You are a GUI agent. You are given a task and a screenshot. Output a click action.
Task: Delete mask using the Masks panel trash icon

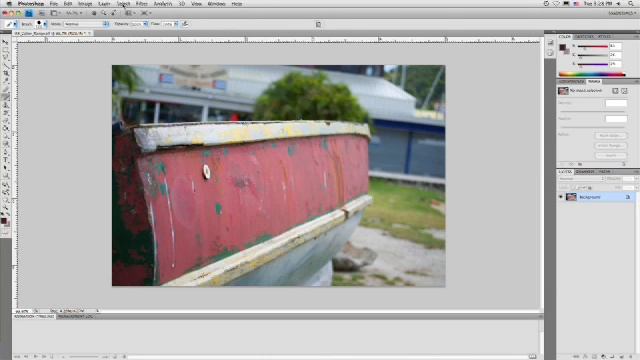click(x=623, y=164)
